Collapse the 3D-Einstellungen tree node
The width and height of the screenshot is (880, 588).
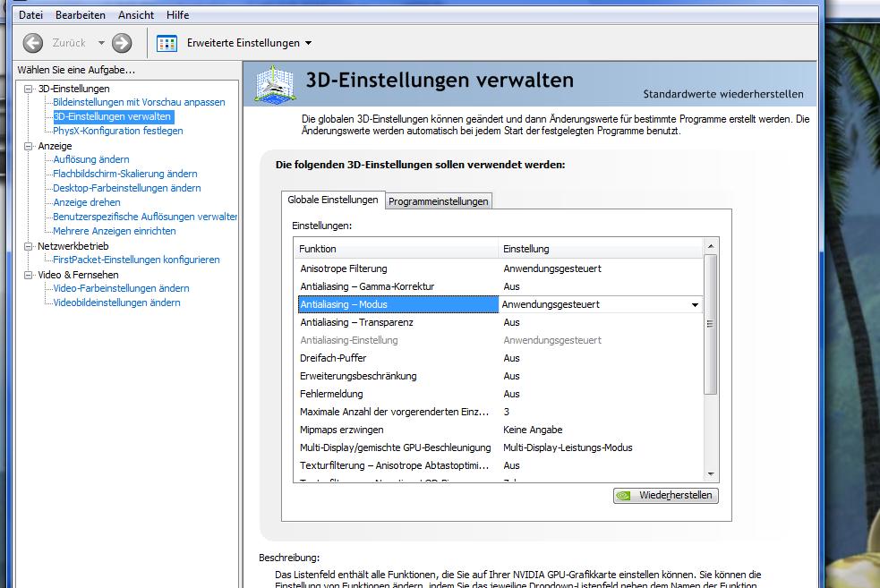28,89
